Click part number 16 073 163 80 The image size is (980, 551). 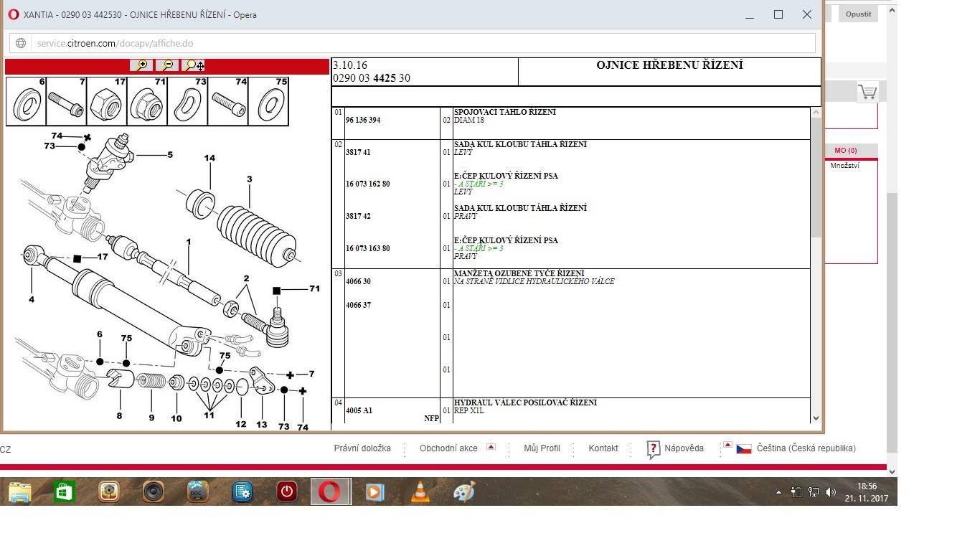click(x=367, y=248)
